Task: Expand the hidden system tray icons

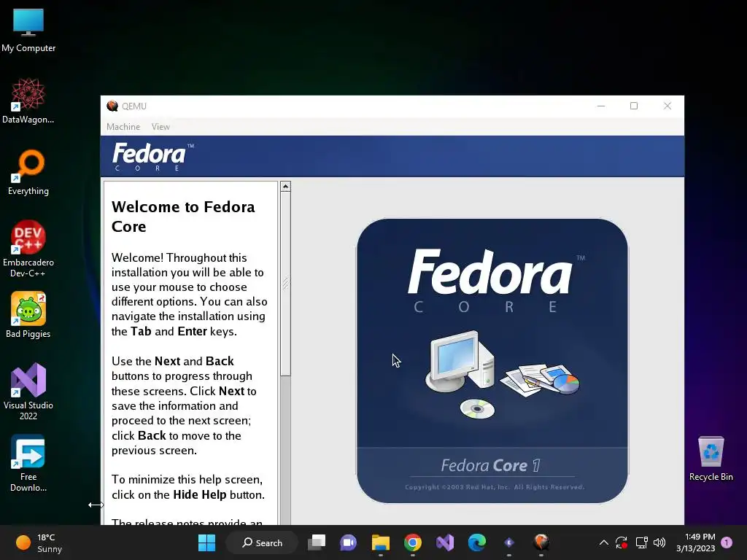Action: tap(603, 542)
